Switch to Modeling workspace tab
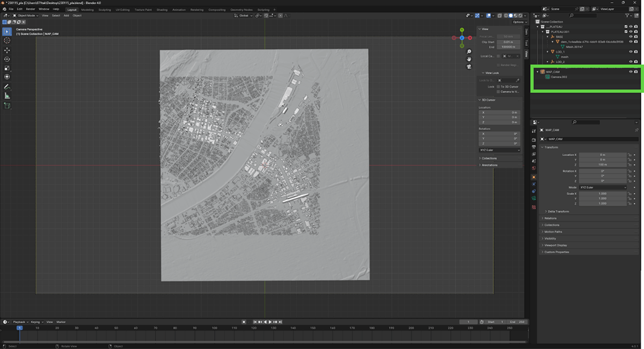This screenshot has width=644, height=349. (x=87, y=10)
